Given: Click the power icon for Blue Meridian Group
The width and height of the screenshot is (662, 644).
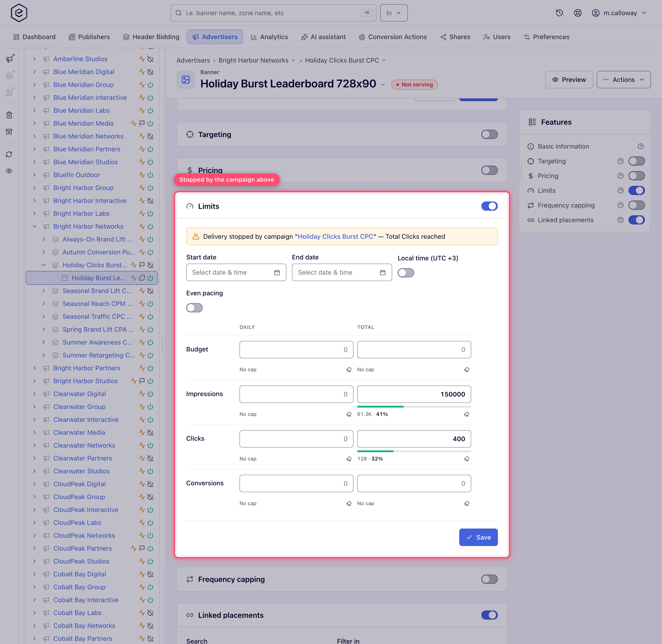Looking at the screenshot, I should pyautogui.click(x=151, y=85).
